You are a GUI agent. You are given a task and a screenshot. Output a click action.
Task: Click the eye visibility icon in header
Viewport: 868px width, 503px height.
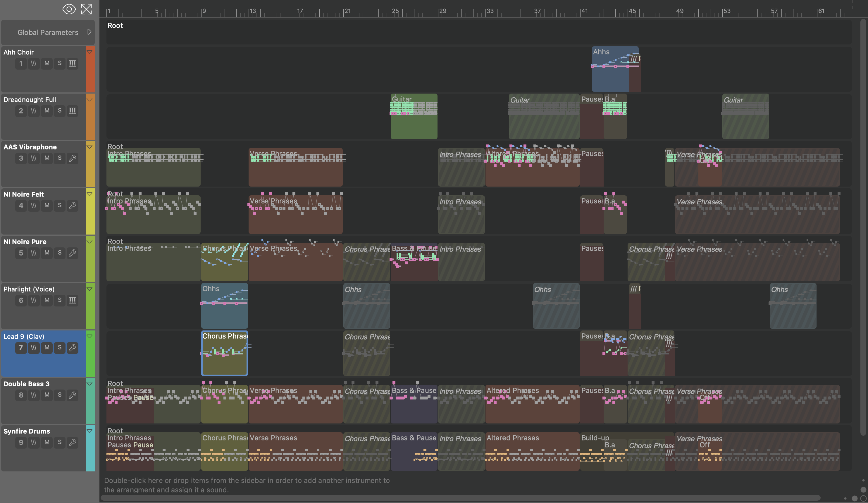pos(69,9)
